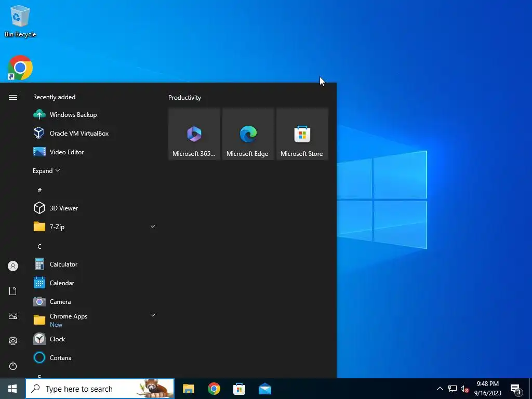The width and height of the screenshot is (532, 399).
Task: Click the Windows Start button
Action: [x=12, y=389]
